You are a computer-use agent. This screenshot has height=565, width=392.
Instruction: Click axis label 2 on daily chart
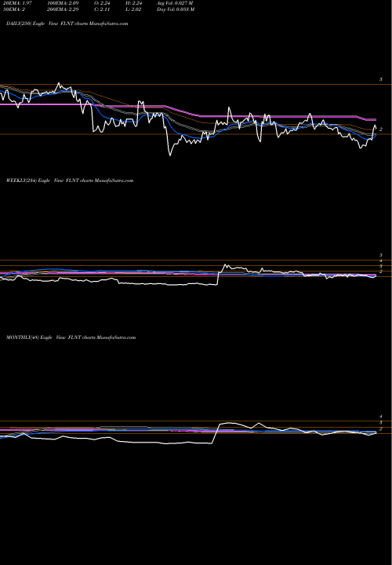click(381, 129)
